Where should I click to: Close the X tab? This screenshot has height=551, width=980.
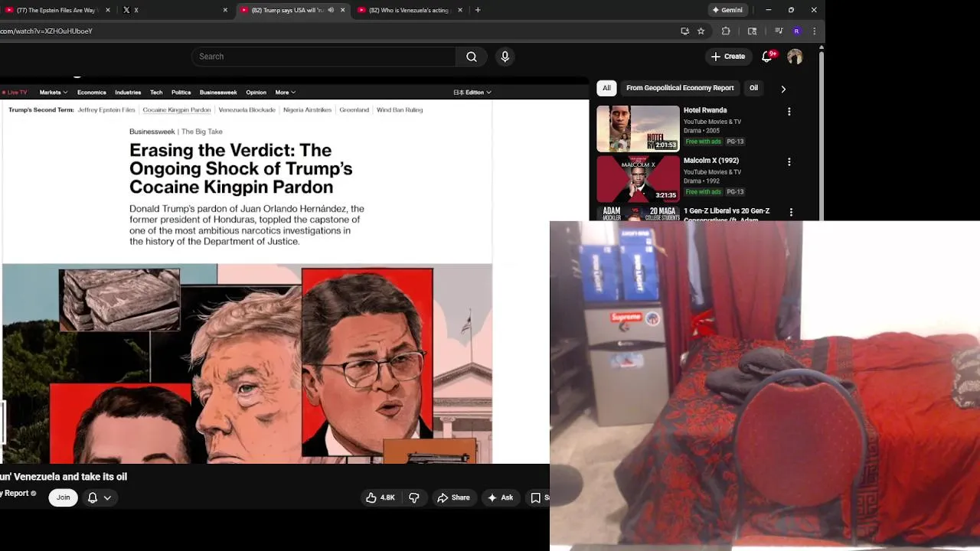click(x=225, y=10)
